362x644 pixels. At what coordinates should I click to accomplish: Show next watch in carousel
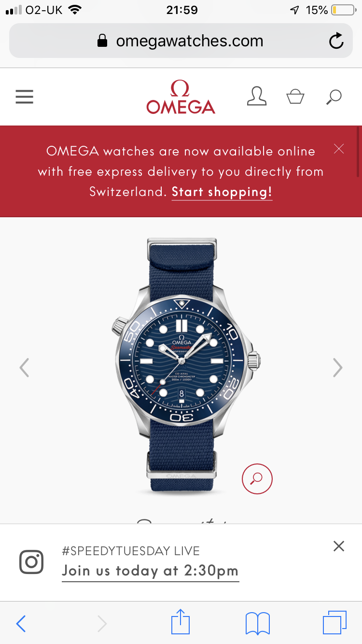coord(338,368)
